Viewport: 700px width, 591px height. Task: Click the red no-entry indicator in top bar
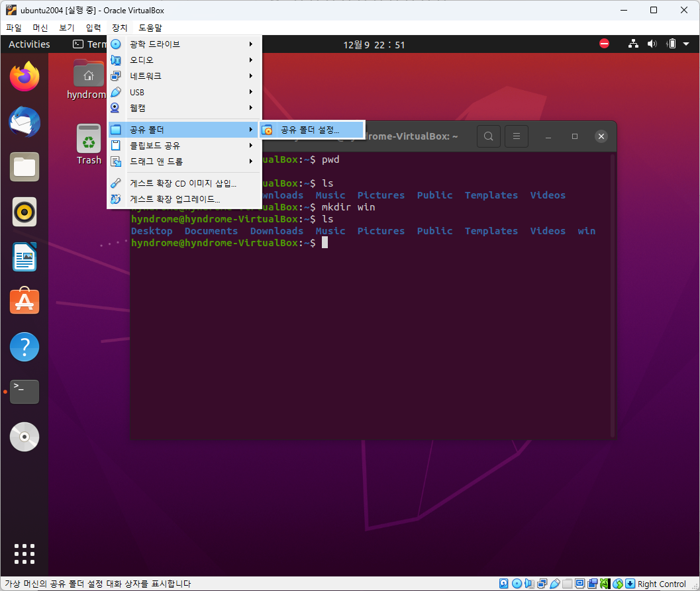(x=604, y=44)
